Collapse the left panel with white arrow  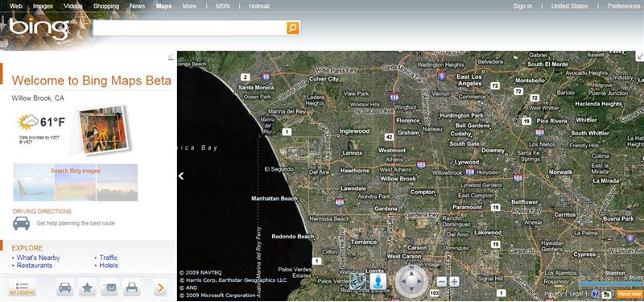[180, 176]
